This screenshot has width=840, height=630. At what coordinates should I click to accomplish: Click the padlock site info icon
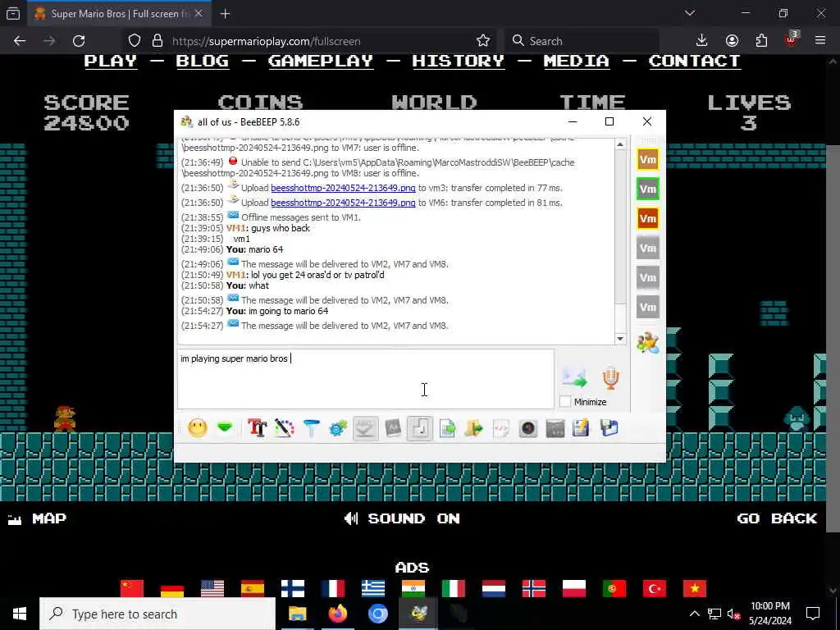tap(157, 41)
